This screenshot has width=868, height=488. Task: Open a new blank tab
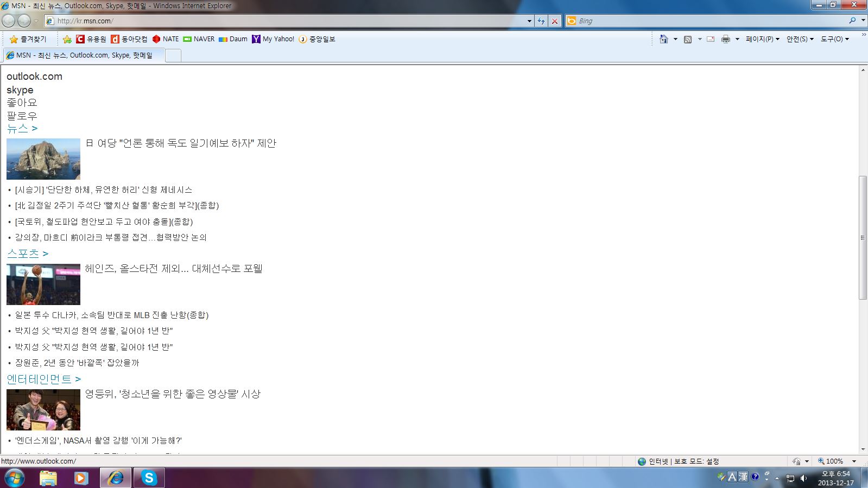tap(173, 55)
